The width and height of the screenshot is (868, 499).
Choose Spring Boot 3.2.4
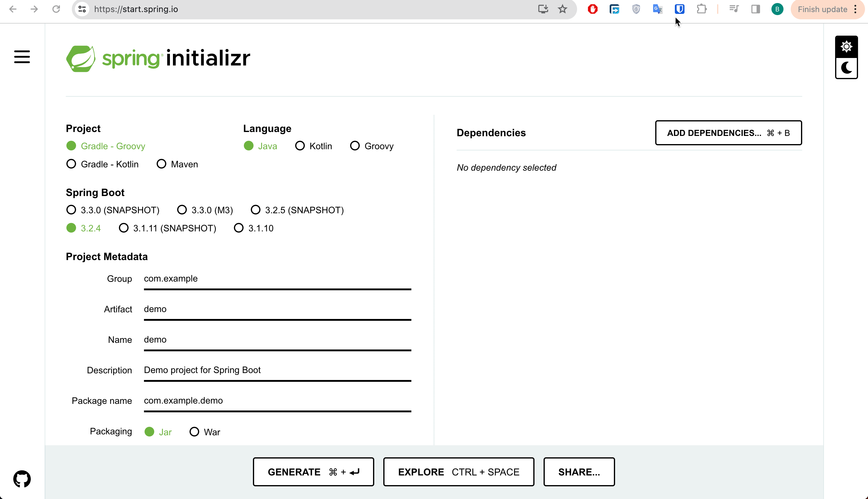(x=84, y=228)
